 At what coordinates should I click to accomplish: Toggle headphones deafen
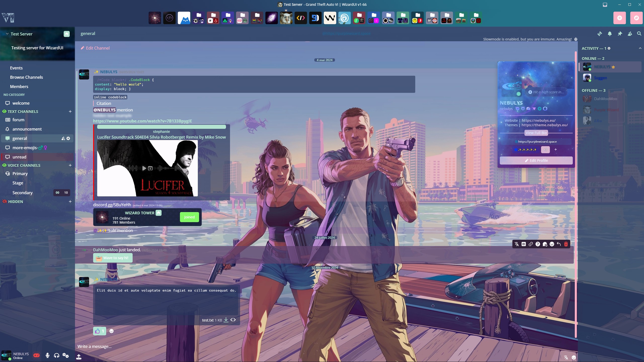coord(57,355)
